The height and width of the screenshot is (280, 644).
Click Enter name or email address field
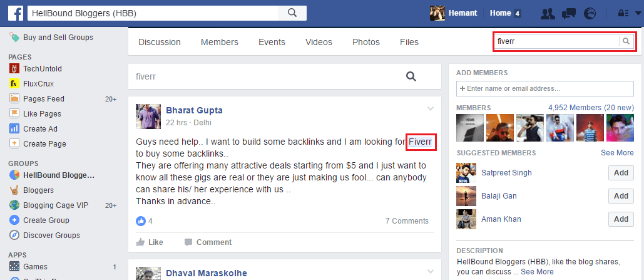pyautogui.click(x=544, y=88)
